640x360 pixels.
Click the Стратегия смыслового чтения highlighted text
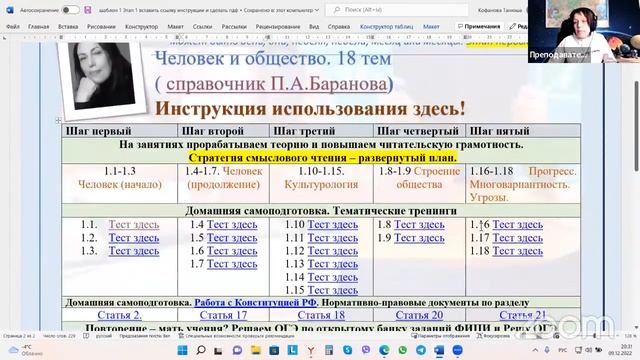[x=322, y=158]
